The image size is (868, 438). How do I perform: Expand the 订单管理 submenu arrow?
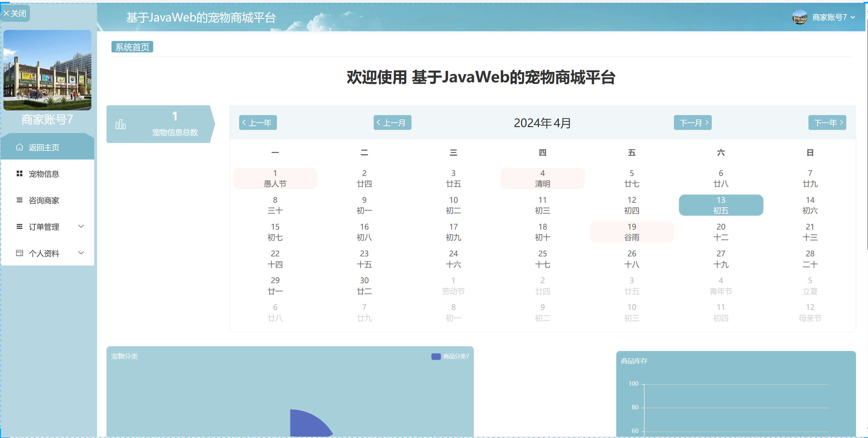tap(81, 226)
